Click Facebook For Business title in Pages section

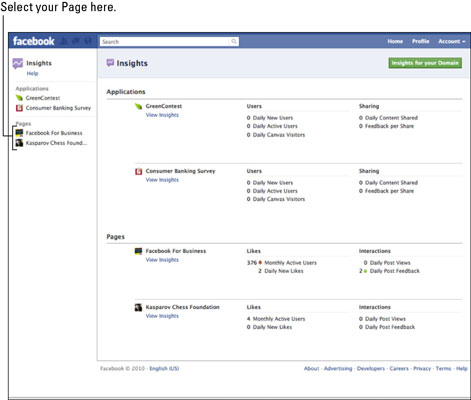[176, 251]
